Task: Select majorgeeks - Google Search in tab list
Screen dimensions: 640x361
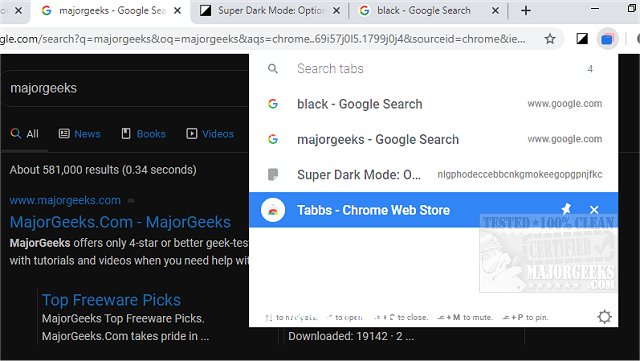Action: pyautogui.click(x=433, y=139)
